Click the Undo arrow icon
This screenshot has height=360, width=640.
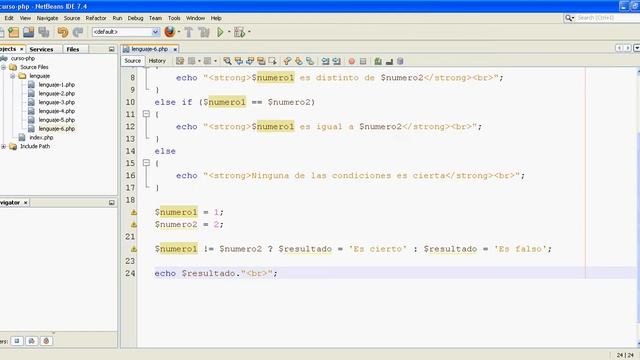[62, 32]
